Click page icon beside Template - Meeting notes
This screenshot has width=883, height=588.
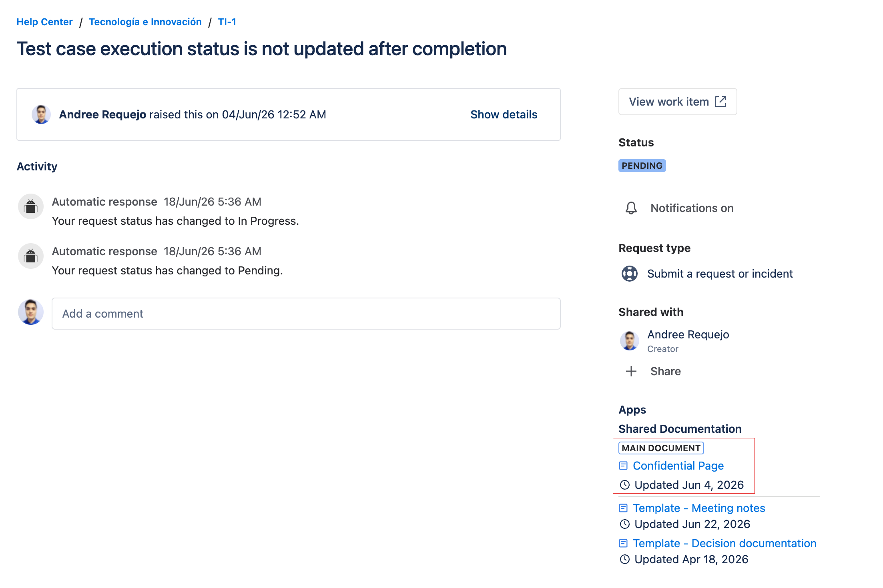tap(623, 508)
